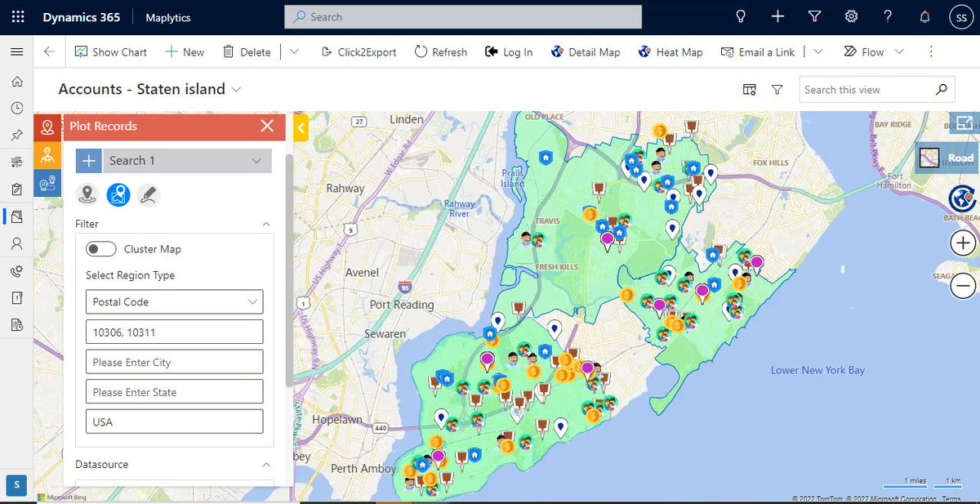The image size is (980, 504).
Task: Expand the map to full screen
Action: (964, 124)
